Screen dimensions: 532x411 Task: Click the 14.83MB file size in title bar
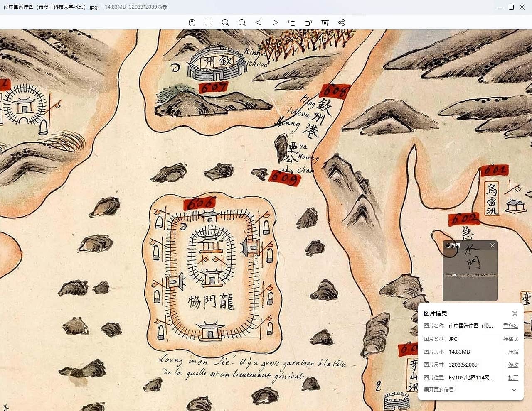[115, 7]
